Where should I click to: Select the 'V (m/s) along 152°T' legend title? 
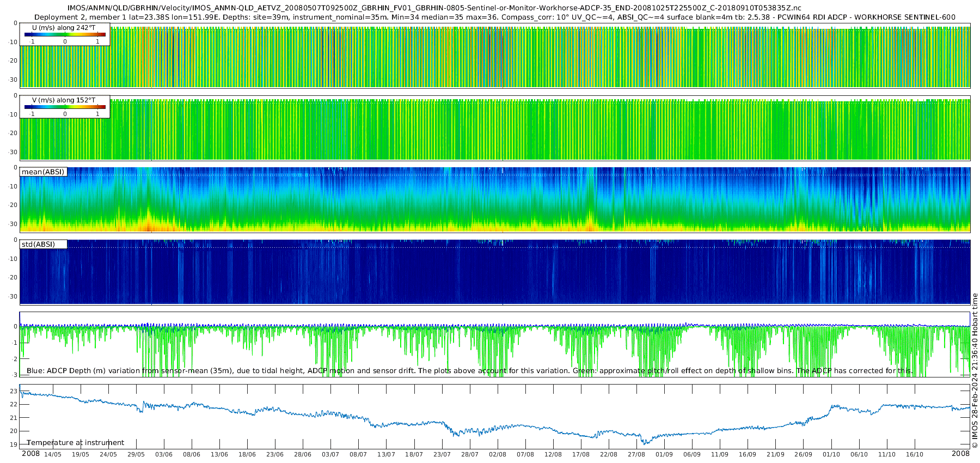click(x=64, y=100)
